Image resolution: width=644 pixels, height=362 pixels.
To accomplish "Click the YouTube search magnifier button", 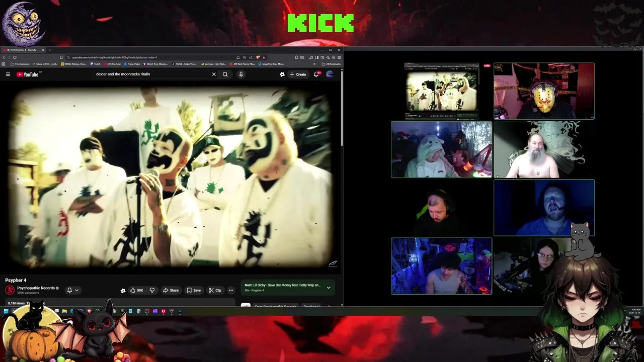I will [225, 74].
